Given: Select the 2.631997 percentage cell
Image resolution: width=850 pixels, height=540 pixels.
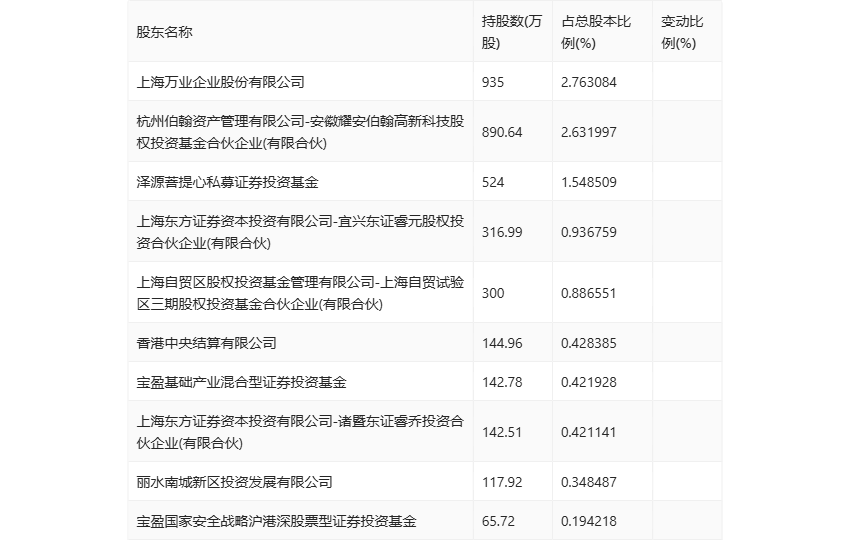Looking at the screenshot, I should pos(589,132).
